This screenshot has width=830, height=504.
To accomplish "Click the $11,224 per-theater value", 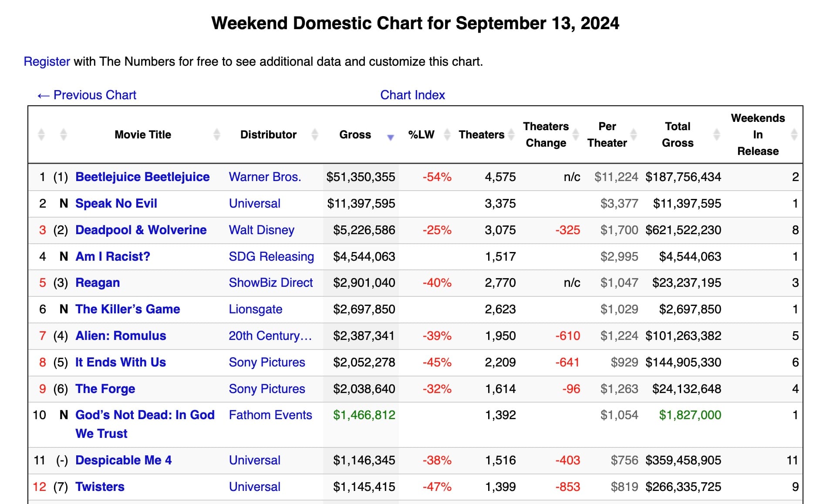I will (x=616, y=177).
